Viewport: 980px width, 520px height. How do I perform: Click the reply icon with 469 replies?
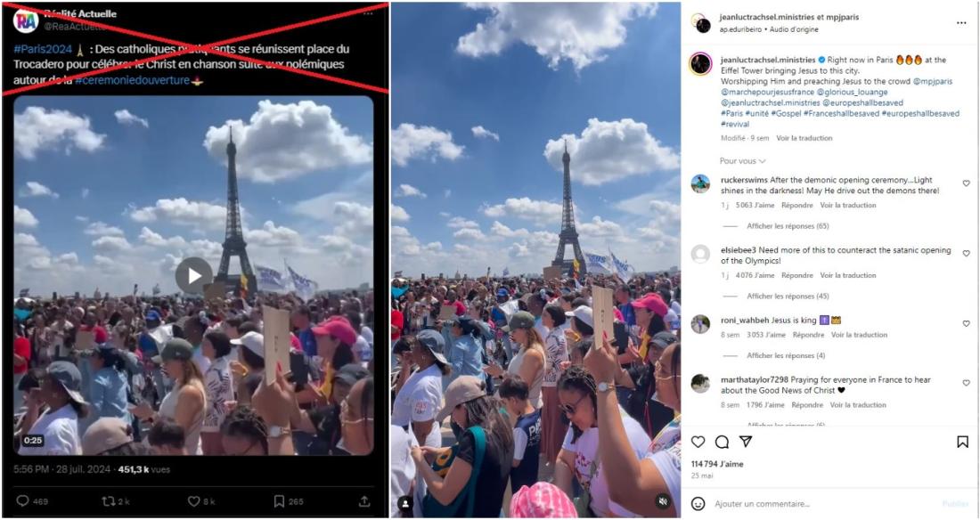pos(22,501)
